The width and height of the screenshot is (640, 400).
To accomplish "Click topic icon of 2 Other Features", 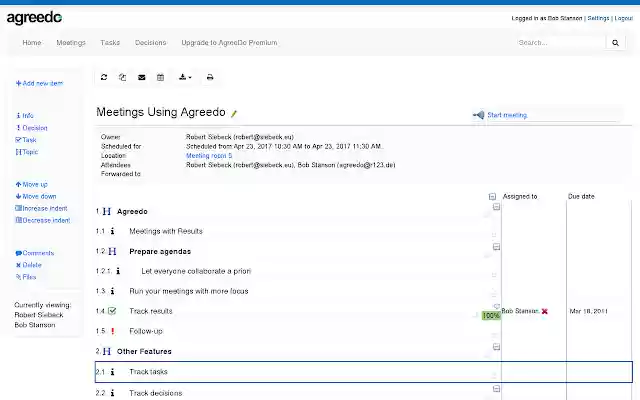I will pos(107,351).
